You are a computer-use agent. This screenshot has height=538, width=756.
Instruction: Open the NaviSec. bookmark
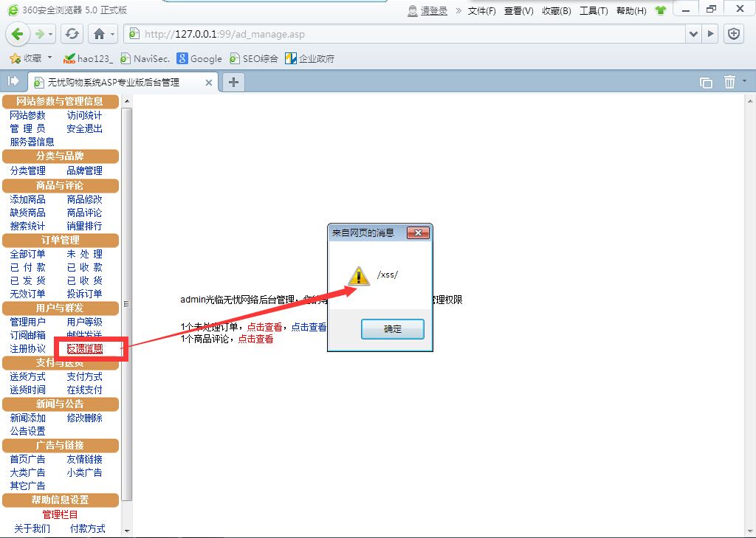point(145,59)
